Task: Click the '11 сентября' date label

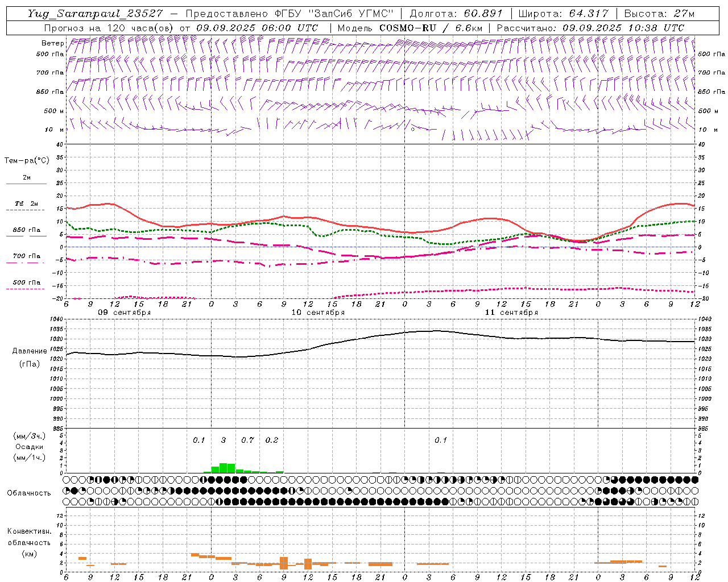Action: 511,313
